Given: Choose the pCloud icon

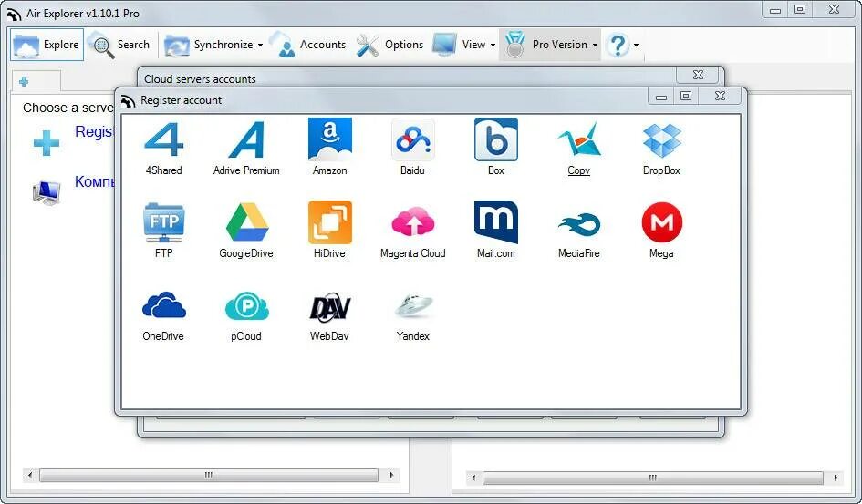Looking at the screenshot, I should [x=247, y=306].
